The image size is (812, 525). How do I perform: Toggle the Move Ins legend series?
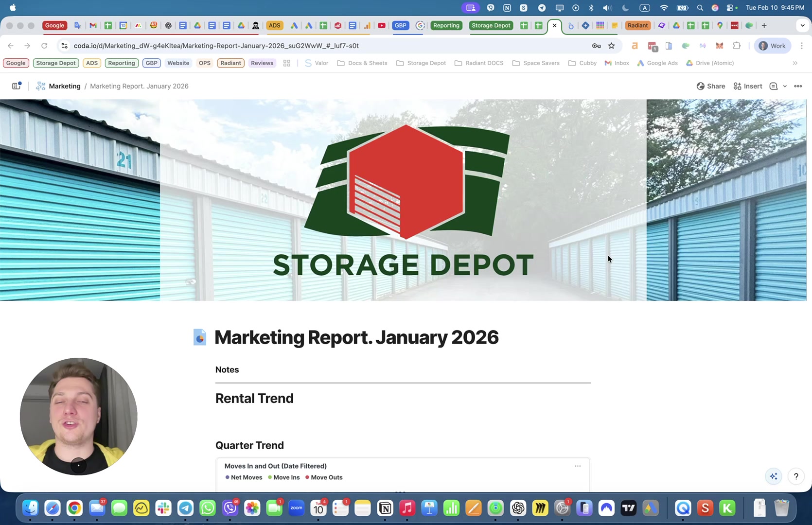(x=284, y=477)
